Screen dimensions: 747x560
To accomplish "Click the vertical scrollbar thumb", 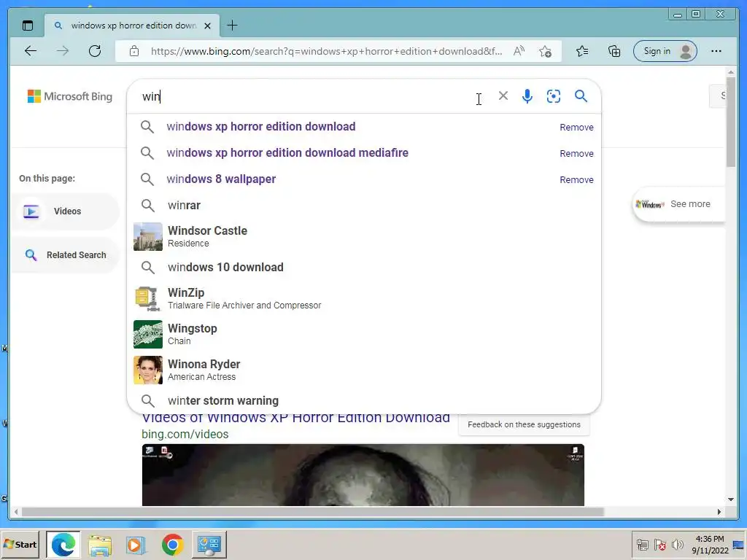I will point(731,122).
